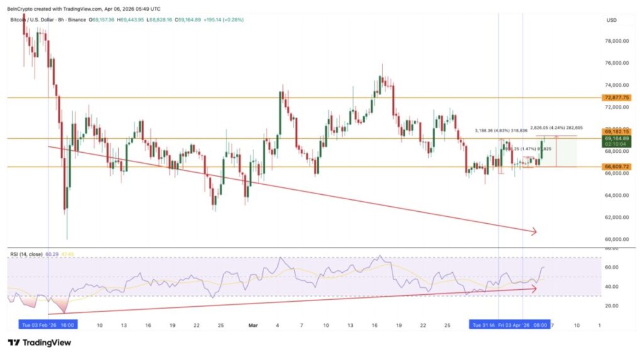This screenshot has height=352, width=644.
Task: Click the red arrowhead of the price trendline
Action: (x=534, y=232)
